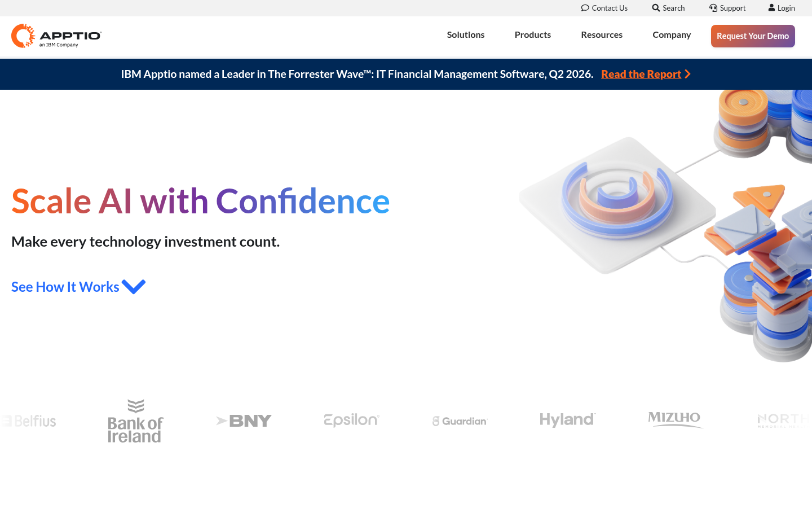This screenshot has width=812, height=508.
Task: Click the Contact Us speech bubble icon
Action: tap(585, 8)
